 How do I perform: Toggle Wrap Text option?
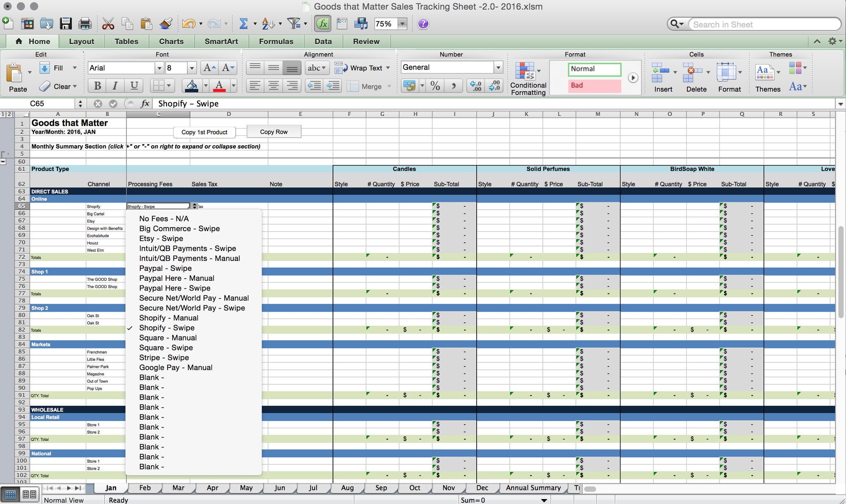(x=362, y=68)
